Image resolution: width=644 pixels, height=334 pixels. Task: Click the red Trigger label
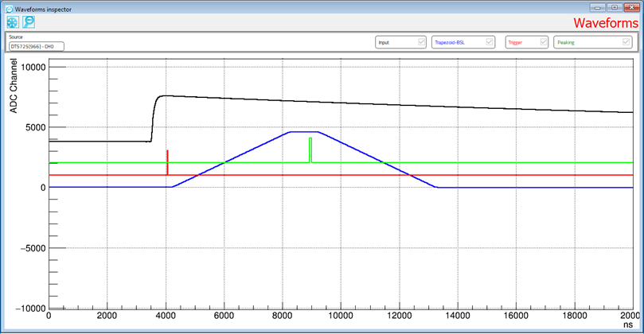515,42
